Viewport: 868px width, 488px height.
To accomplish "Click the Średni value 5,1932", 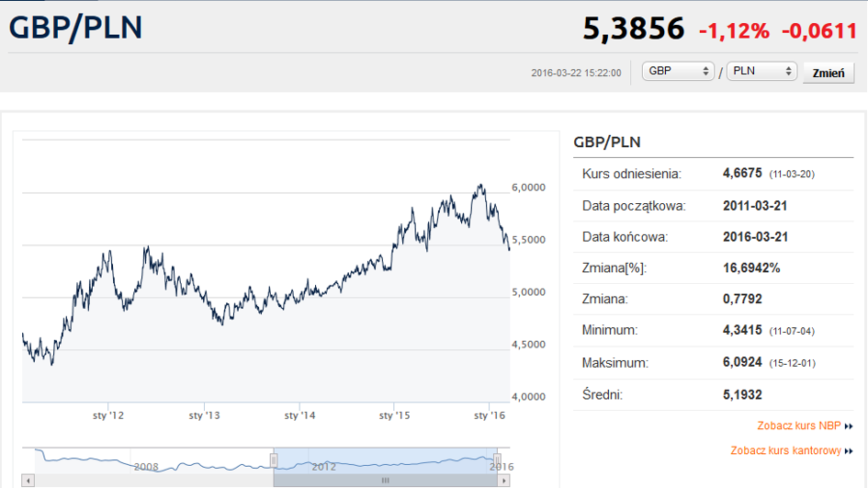I will (x=742, y=395).
